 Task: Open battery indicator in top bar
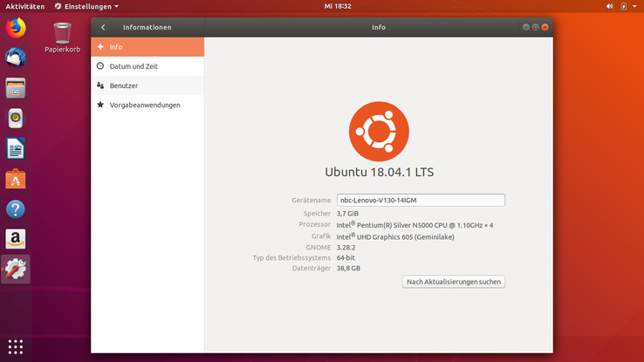pos(623,6)
